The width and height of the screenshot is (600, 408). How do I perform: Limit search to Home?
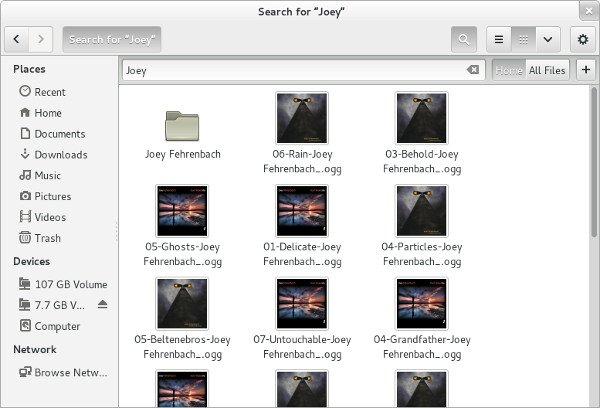click(509, 70)
